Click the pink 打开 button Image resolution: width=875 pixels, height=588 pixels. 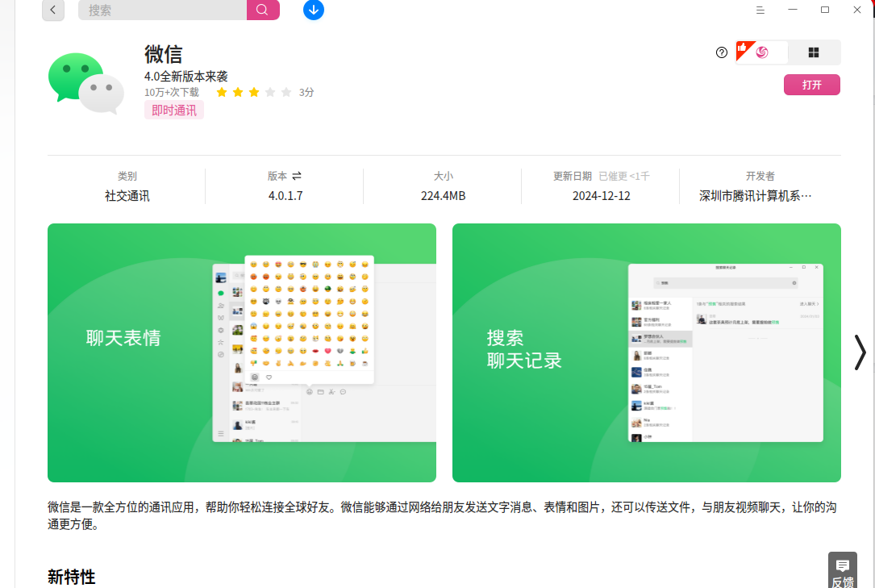812,85
